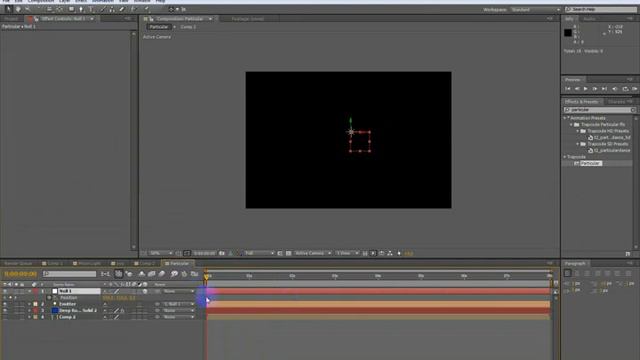
Task: Toggle audio mute in the Preview panel
Action: [x=615, y=89]
